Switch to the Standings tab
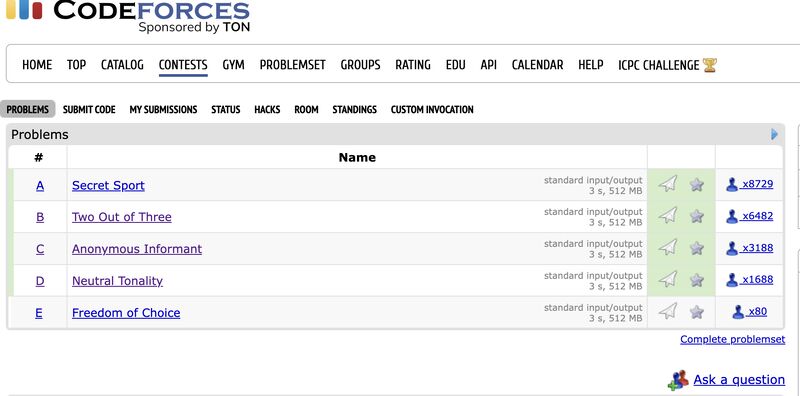Screen dimensions: 800x396 355,109
